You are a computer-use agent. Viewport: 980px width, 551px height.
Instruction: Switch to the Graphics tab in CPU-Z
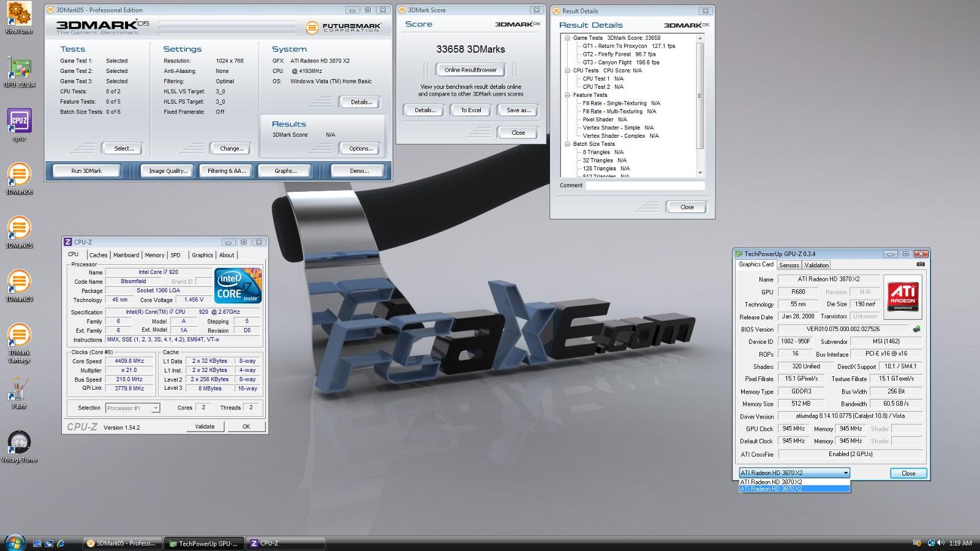click(x=202, y=255)
